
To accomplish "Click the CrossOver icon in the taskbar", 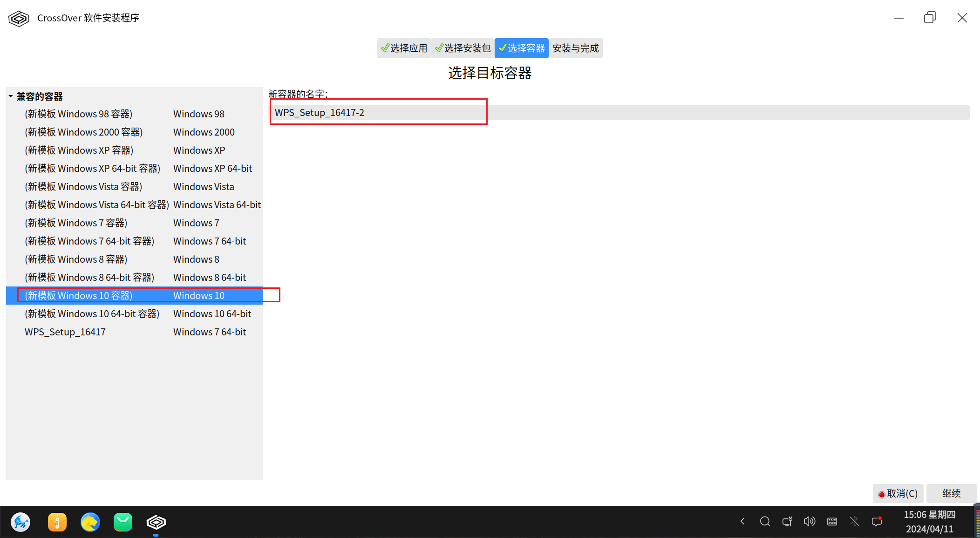I will pyautogui.click(x=156, y=522).
